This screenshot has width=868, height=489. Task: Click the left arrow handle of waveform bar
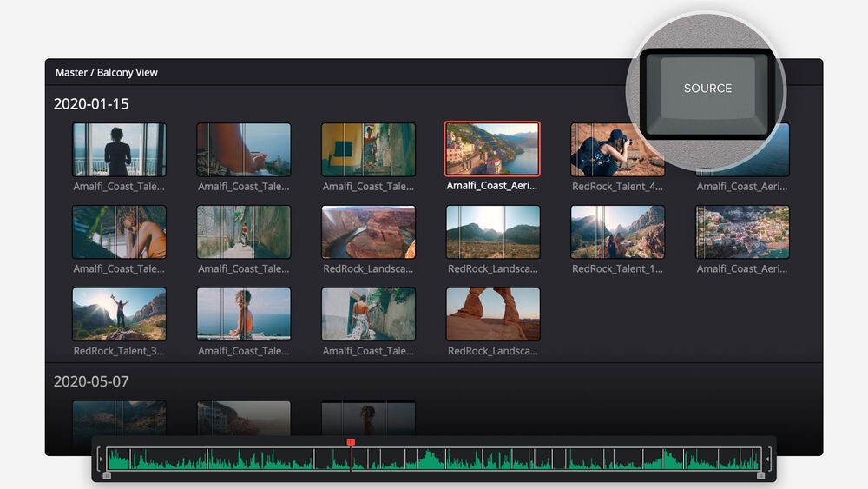[x=100, y=459]
